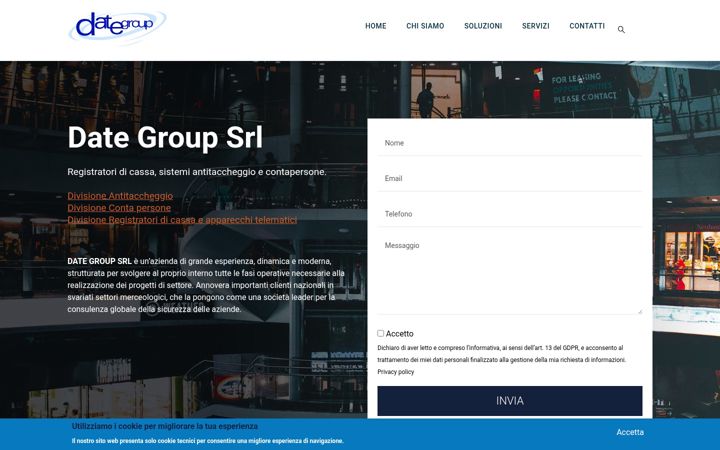Focus the Nome input field

510,143
